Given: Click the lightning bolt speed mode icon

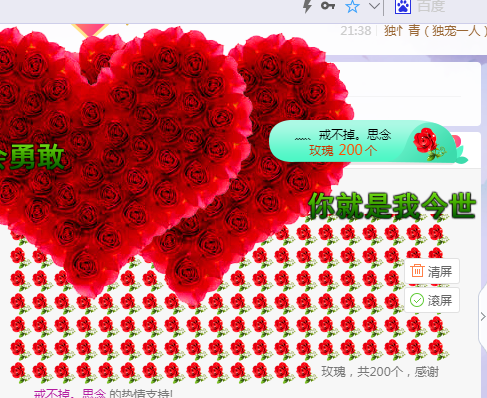Looking at the screenshot, I should 307,6.
